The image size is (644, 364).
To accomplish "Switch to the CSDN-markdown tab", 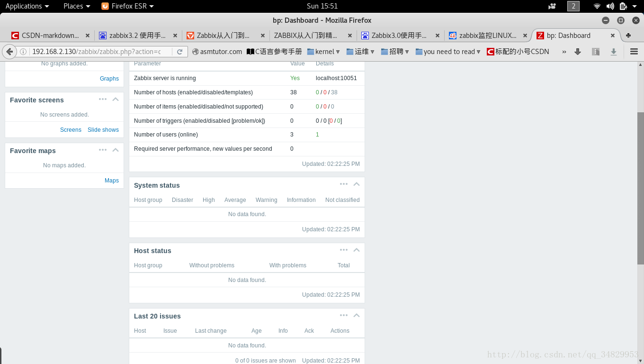I will [50, 36].
